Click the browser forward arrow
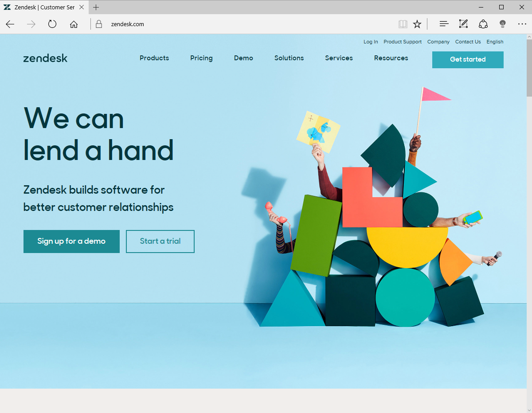Screen dimensions: 532x413 [31, 24]
